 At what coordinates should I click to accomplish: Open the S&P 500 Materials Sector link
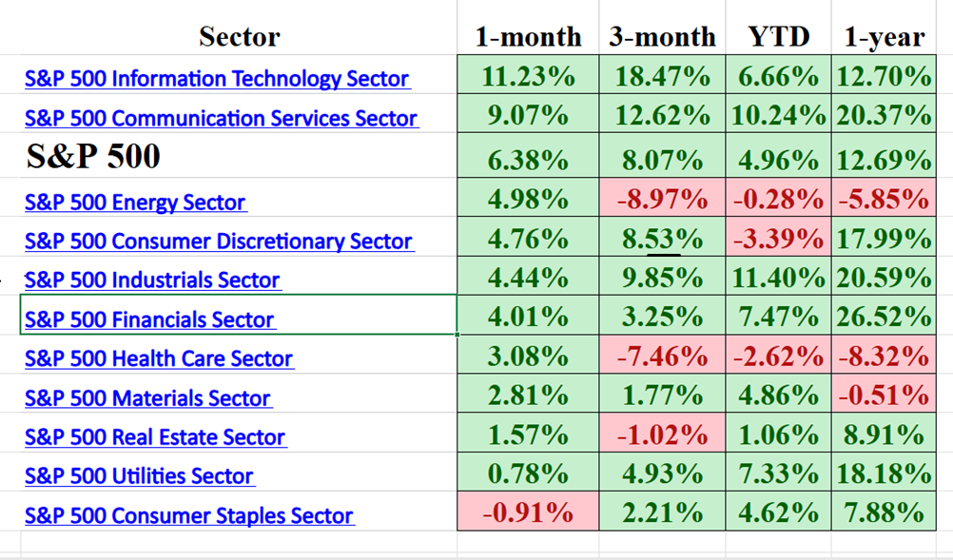tap(147, 398)
